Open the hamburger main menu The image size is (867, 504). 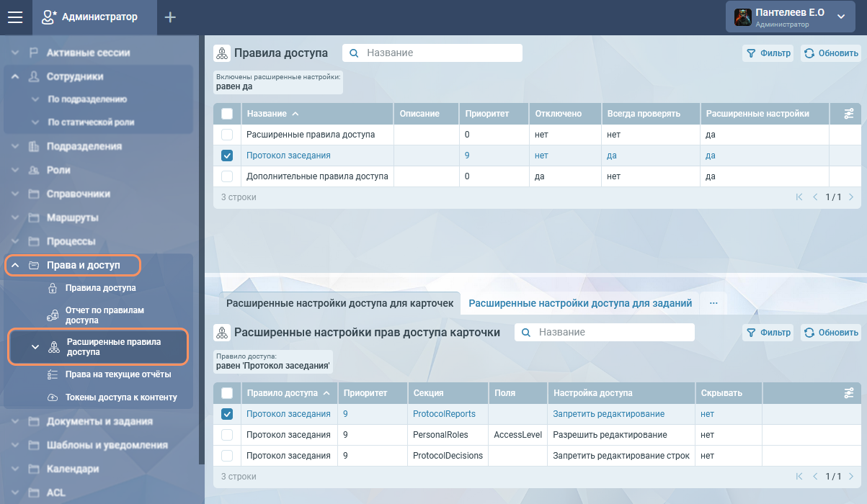[15, 17]
